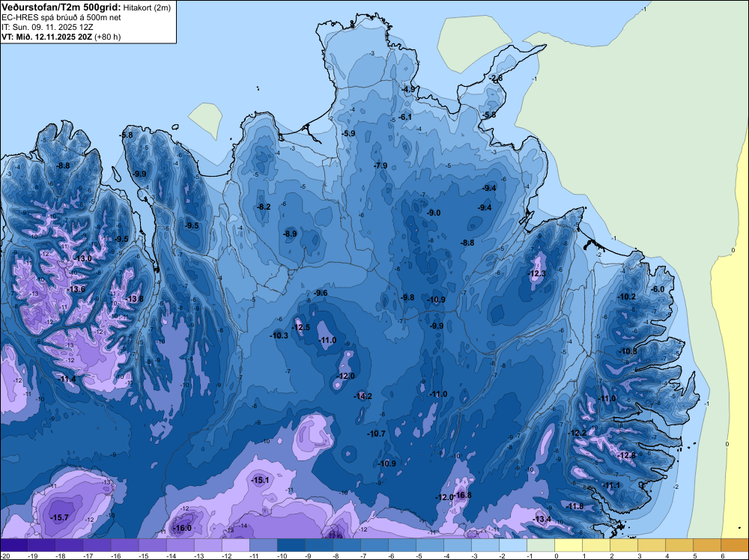Screen dimensions: 749x560
Task: Click the '(+80 h)' forecast offset
Action: click(107, 37)
